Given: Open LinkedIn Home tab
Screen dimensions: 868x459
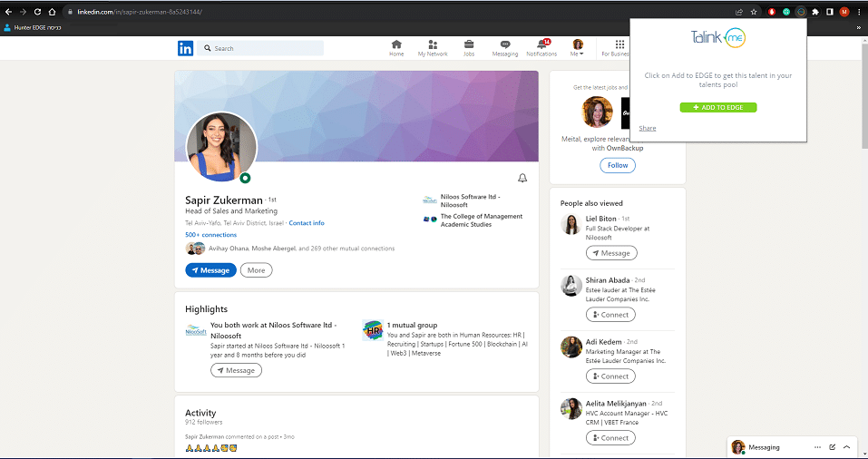Looking at the screenshot, I should coord(396,48).
